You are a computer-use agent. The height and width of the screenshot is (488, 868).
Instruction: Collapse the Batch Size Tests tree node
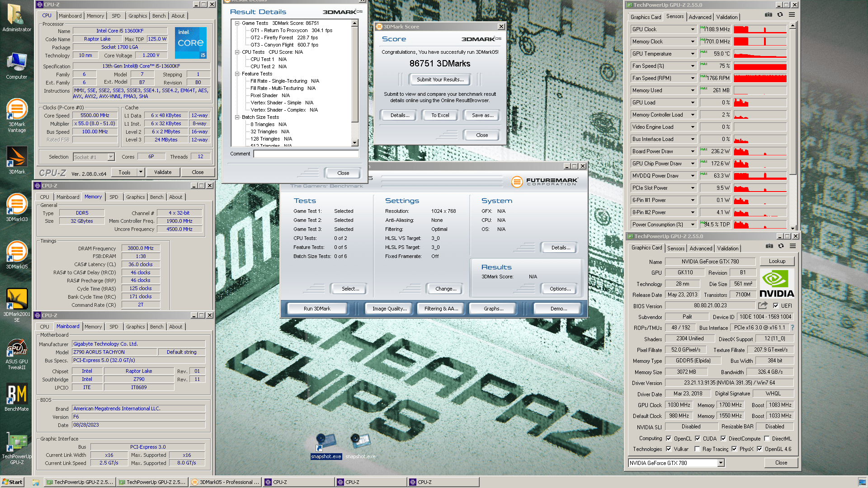coord(237,117)
